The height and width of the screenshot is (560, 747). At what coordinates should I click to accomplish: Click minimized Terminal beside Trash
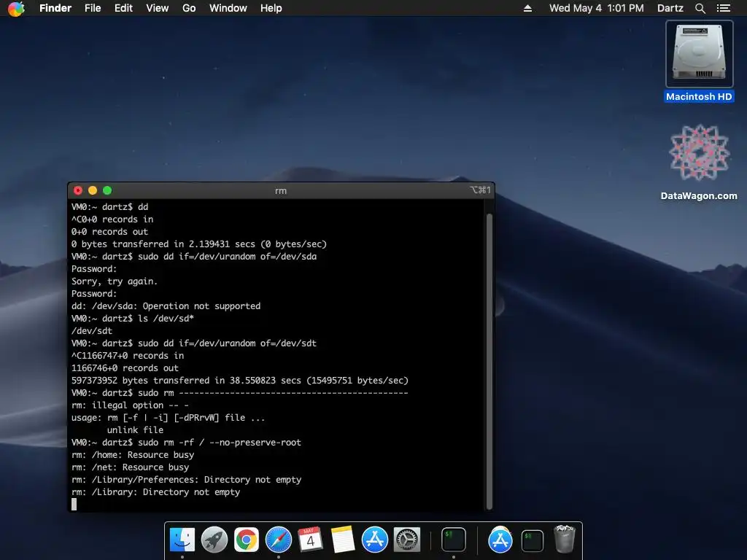click(x=532, y=541)
